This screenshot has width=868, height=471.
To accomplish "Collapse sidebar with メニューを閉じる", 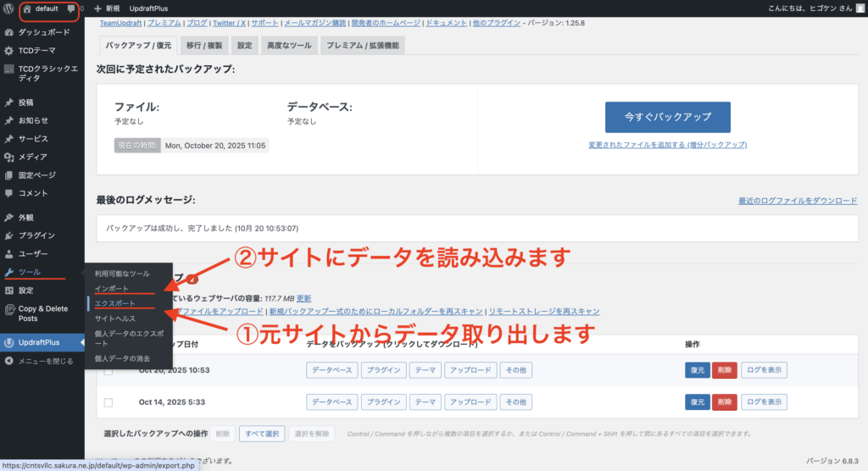I will tap(39, 361).
